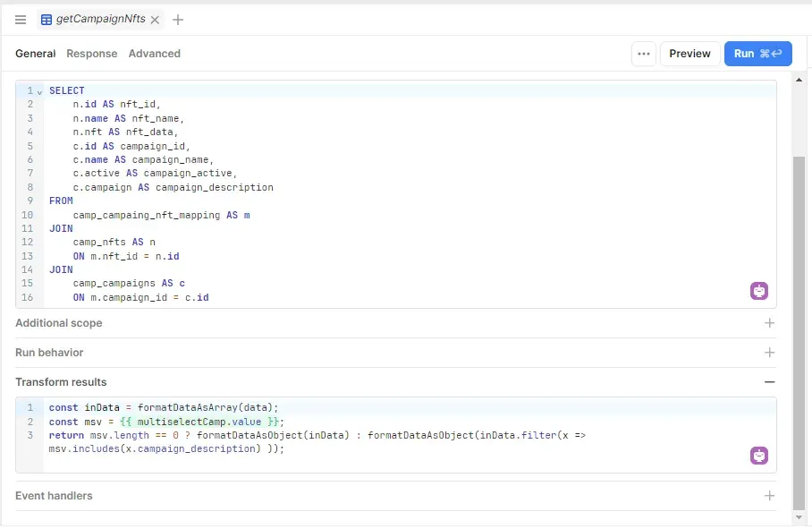Add a new query tab
This screenshot has width=812, height=529.
tap(178, 20)
